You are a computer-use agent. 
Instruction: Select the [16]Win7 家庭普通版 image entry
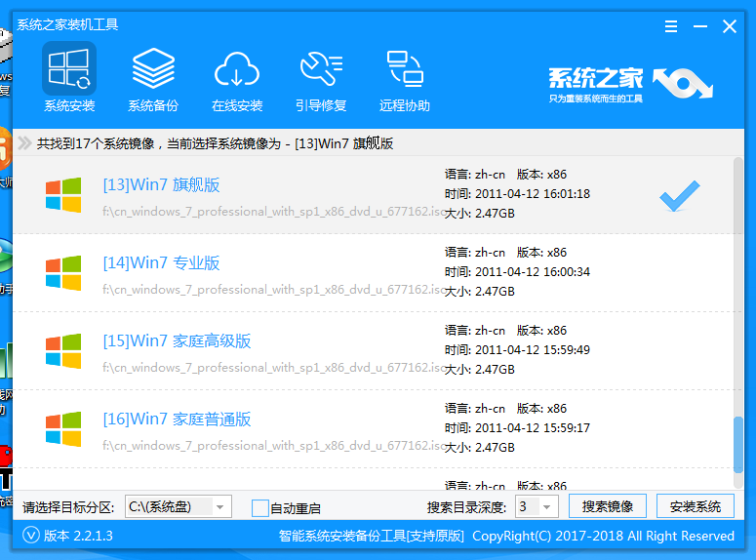click(x=177, y=420)
